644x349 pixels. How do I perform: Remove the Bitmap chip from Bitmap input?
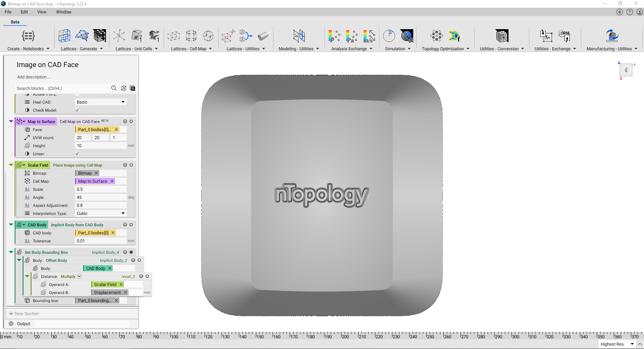96,173
